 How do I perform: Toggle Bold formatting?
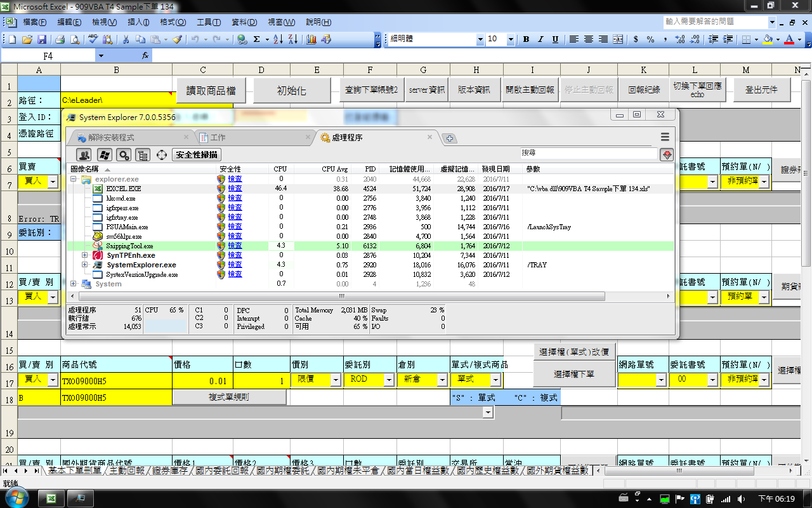coord(526,39)
